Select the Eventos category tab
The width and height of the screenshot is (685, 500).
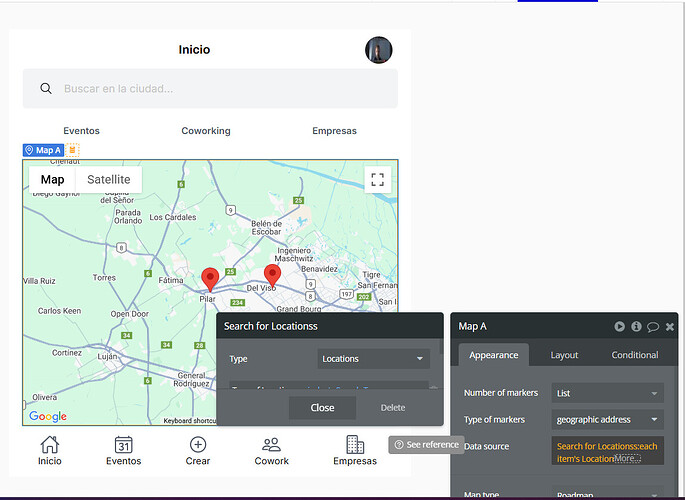click(x=81, y=131)
